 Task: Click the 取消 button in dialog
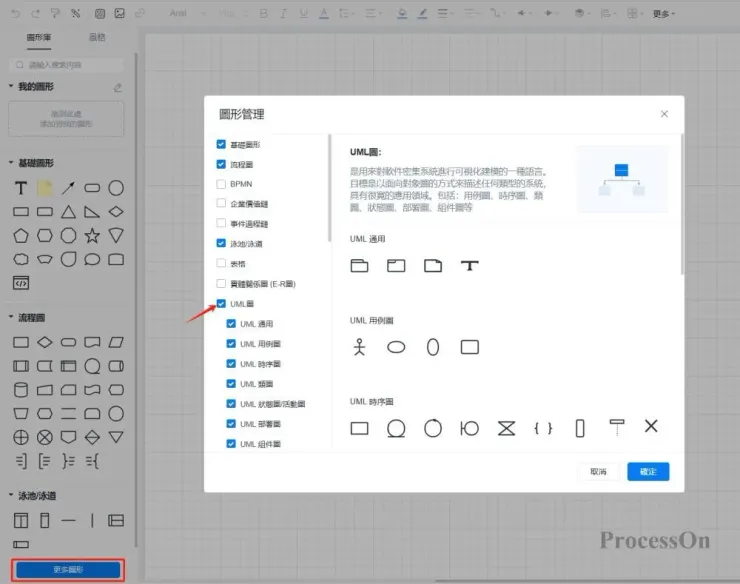598,472
